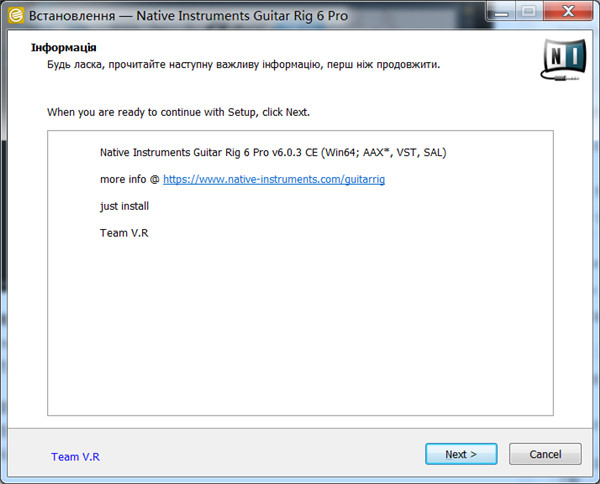
Task: Click the "Інформація" heading
Action: [x=66, y=48]
